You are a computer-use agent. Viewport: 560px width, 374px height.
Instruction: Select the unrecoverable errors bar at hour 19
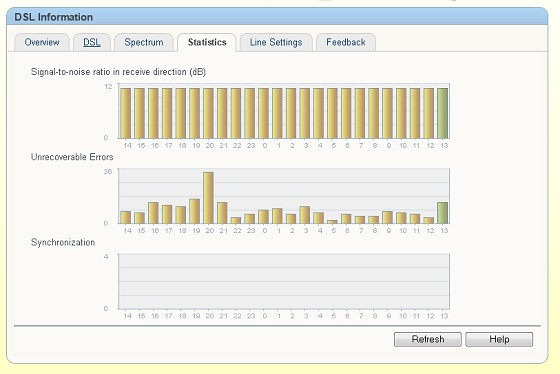195,211
